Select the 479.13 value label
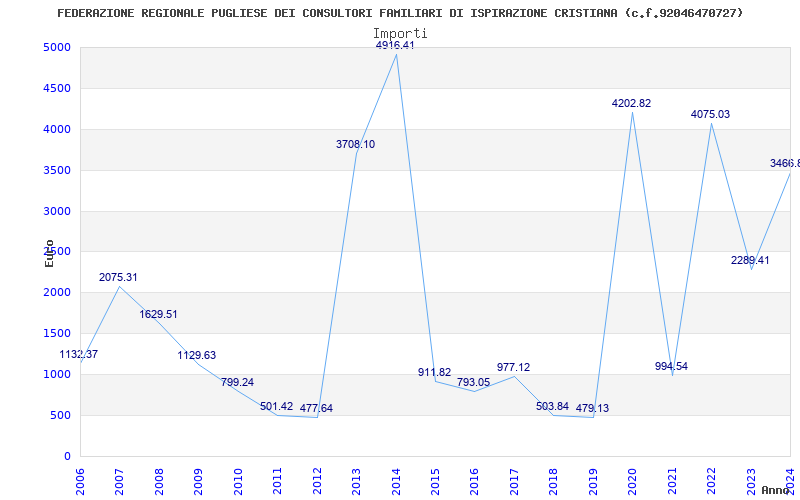The width and height of the screenshot is (800, 500). tap(592, 408)
